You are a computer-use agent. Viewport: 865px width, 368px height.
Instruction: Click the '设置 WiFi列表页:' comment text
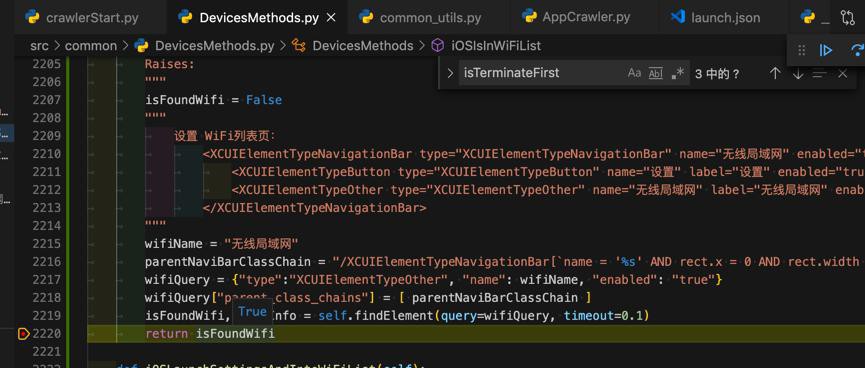point(225,136)
